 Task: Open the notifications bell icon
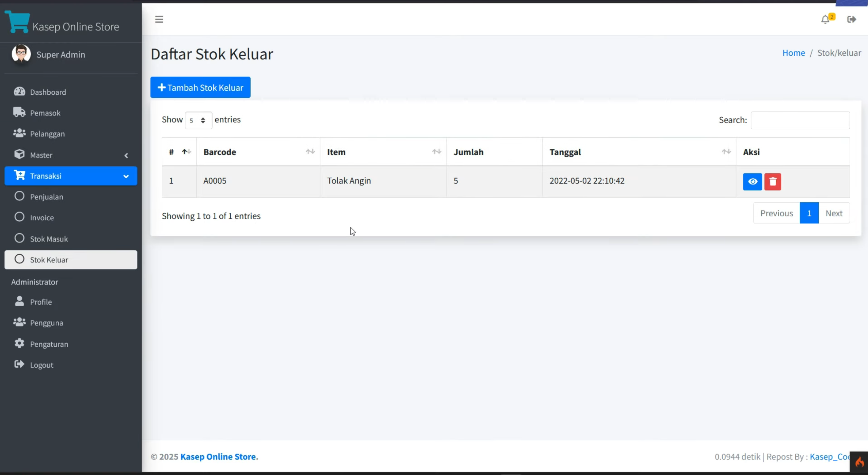tap(825, 20)
